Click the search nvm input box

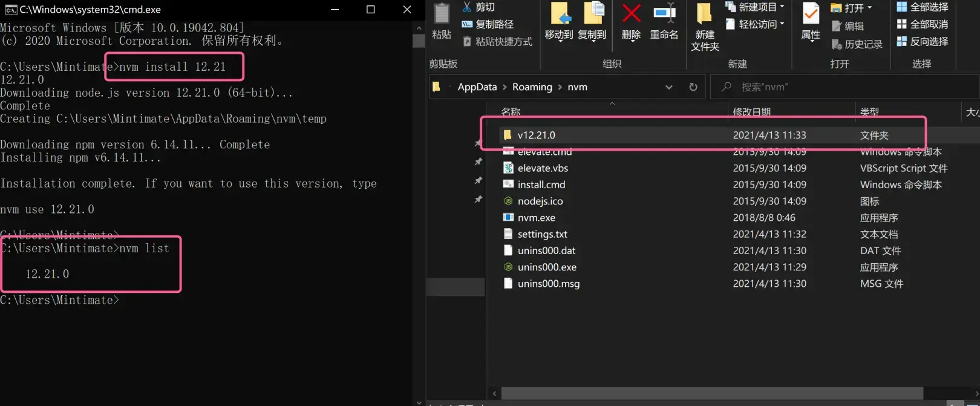coord(844,87)
